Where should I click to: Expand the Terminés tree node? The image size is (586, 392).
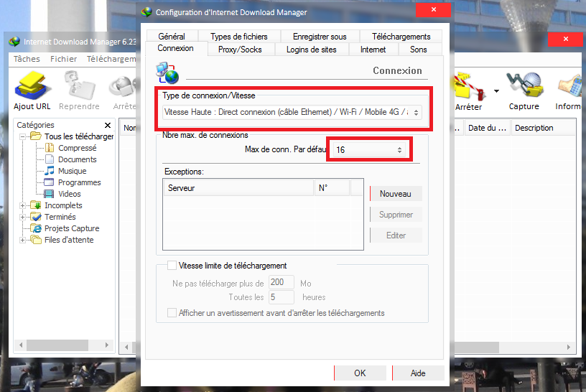(23, 217)
